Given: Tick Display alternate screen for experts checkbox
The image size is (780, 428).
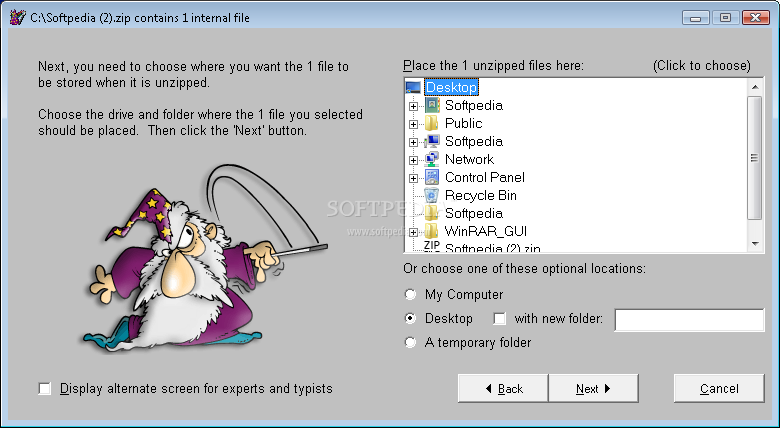Looking at the screenshot, I should pyautogui.click(x=45, y=389).
